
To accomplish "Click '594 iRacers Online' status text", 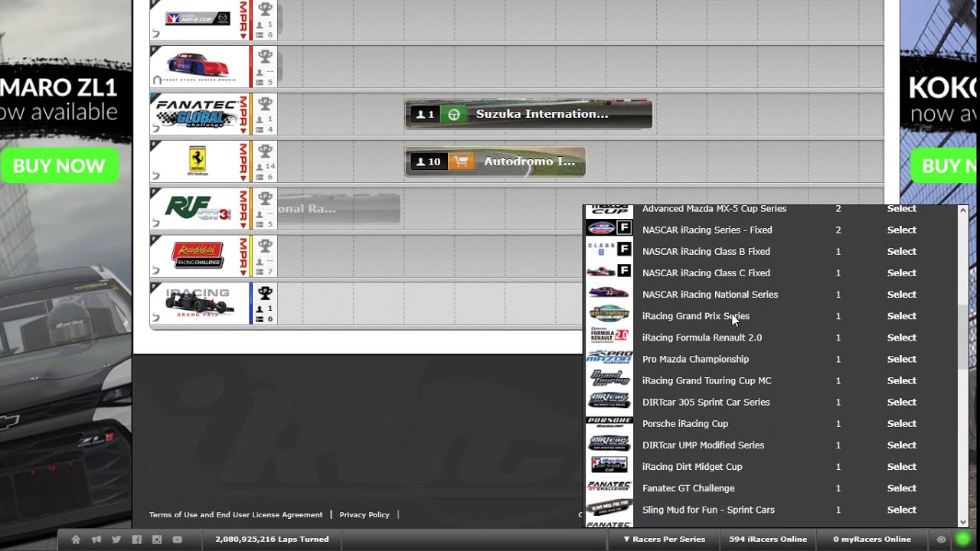I will [x=768, y=540].
